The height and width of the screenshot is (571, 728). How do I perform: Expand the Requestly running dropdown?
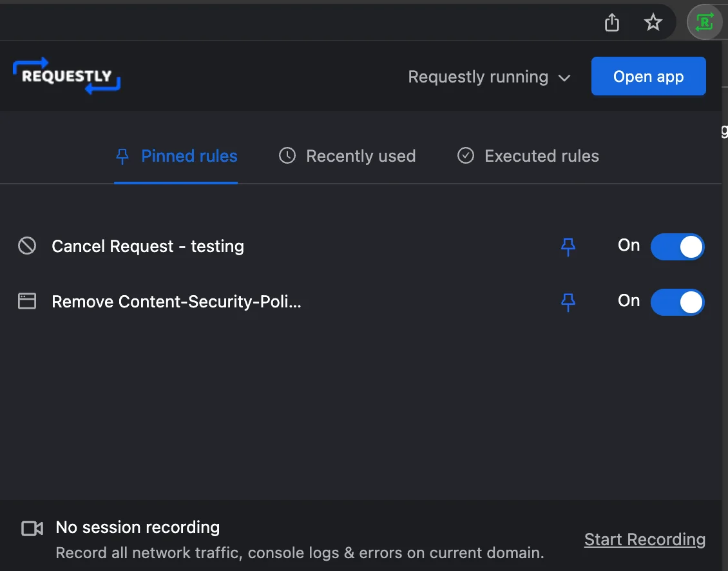coord(489,77)
